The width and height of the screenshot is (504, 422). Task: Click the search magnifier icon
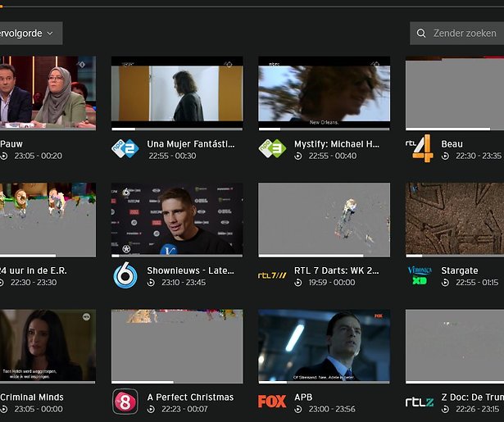click(x=421, y=34)
